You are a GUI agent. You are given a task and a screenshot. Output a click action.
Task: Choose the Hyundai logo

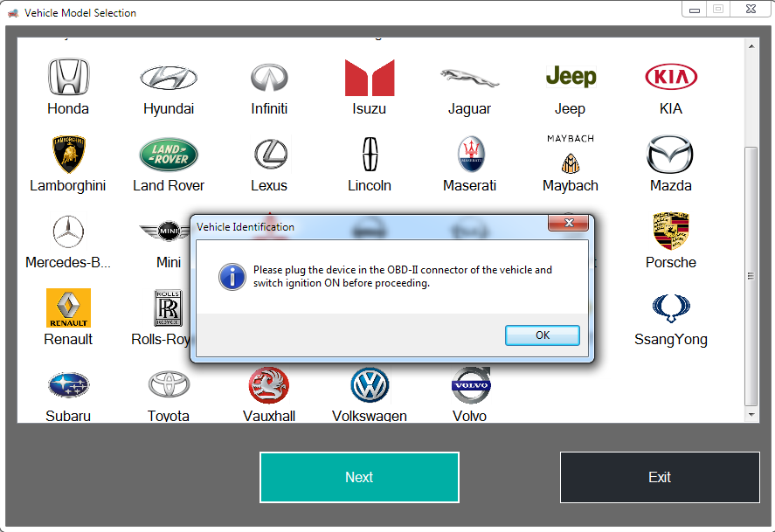pyautogui.click(x=169, y=78)
